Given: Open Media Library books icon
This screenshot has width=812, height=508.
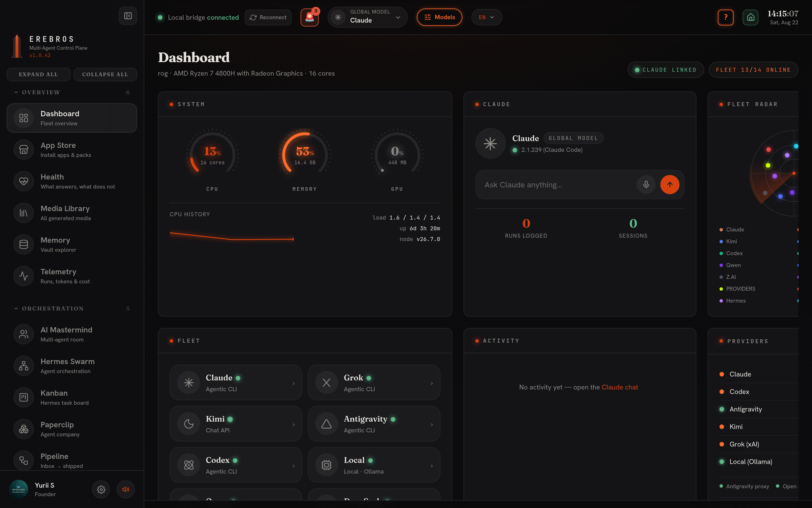Looking at the screenshot, I should 23,213.
